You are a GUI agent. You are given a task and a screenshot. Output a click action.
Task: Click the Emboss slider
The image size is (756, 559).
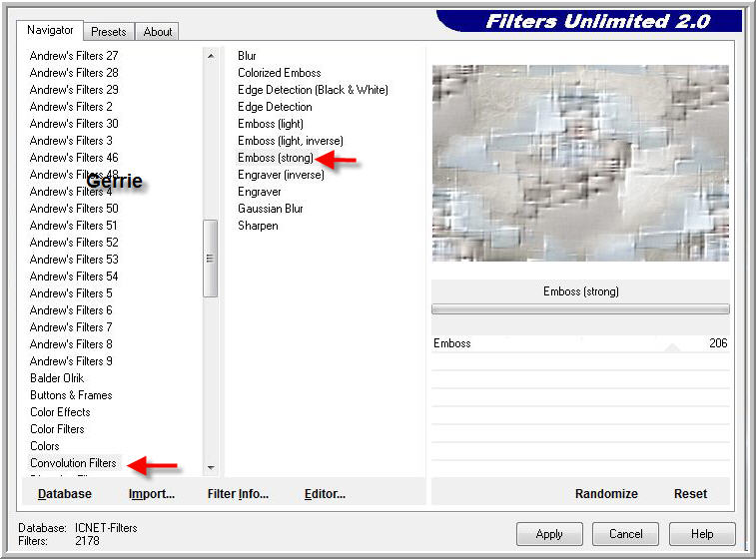tap(579, 343)
